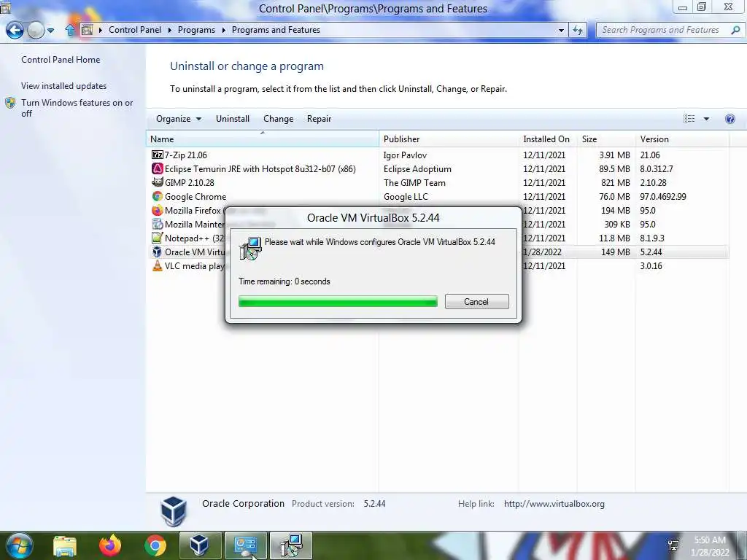Click Uninstall in the command bar

(x=233, y=119)
